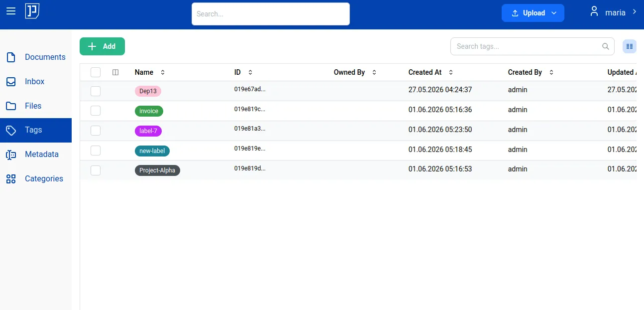Open the Documents section
644x310 pixels.
(36, 57)
